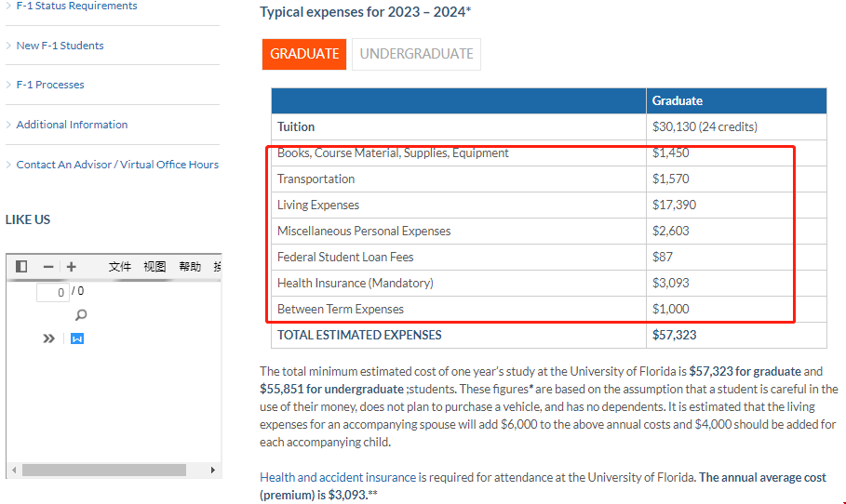The height and width of the screenshot is (504, 846).
Task: Click the zoom out minus icon
Action: coord(48,267)
